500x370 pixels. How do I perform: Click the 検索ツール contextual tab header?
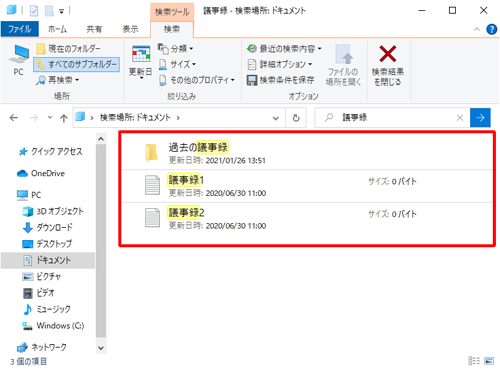pos(172,12)
